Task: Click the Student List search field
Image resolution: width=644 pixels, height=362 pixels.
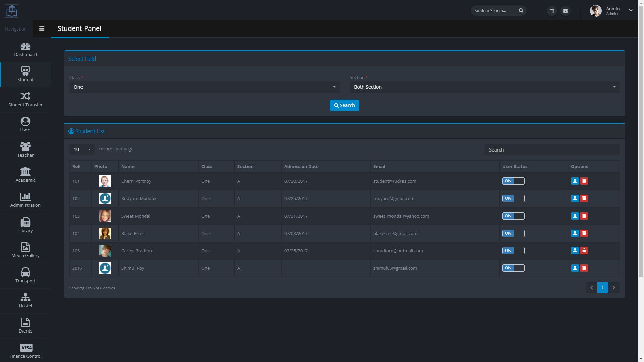Action: pyautogui.click(x=552, y=150)
